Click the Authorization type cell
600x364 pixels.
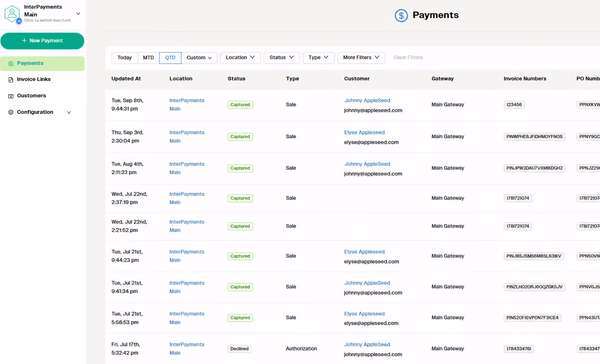point(301,349)
